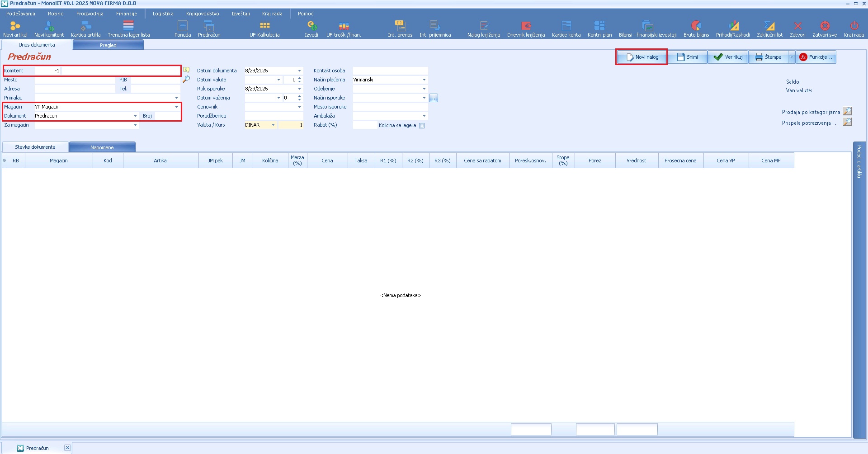The height and width of the screenshot is (454, 868).
Task: Open the Primalac dropdown
Action: [176, 98]
